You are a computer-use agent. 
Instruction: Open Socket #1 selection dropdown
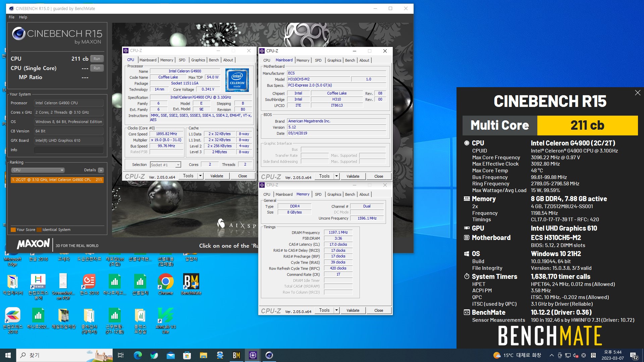coord(178,165)
